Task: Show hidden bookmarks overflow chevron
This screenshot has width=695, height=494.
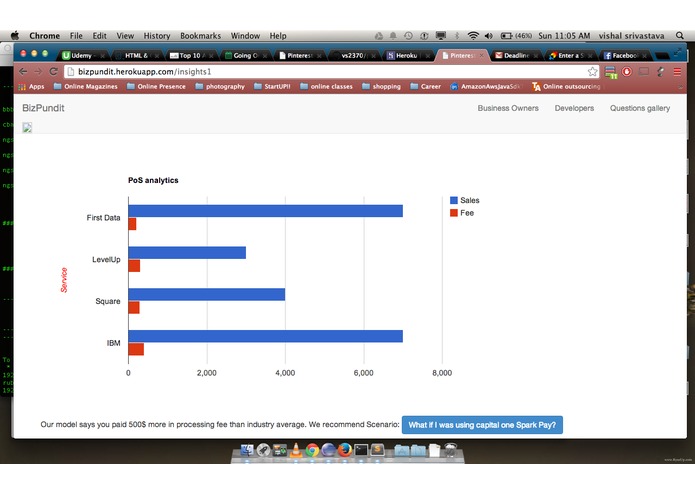Action: (x=681, y=86)
